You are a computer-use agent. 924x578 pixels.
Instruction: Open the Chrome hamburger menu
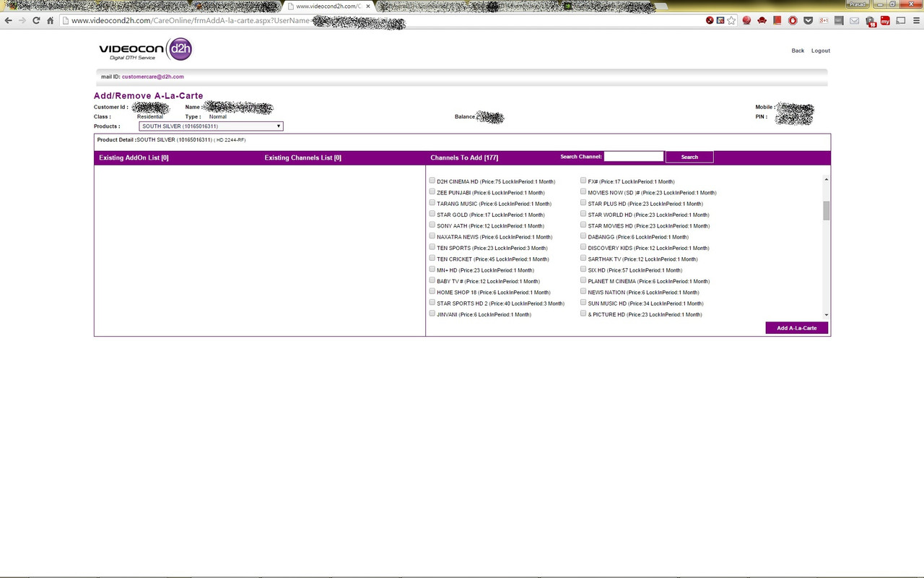point(915,21)
